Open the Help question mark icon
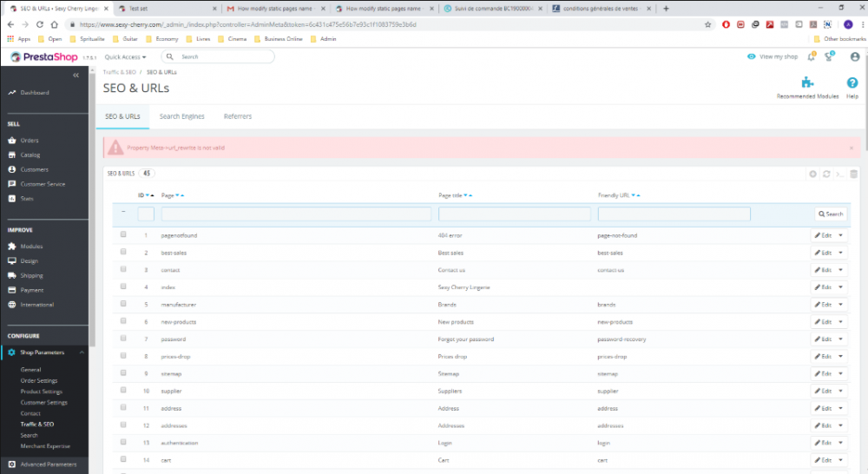The height and width of the screenshot is (474, 868). 852,82
